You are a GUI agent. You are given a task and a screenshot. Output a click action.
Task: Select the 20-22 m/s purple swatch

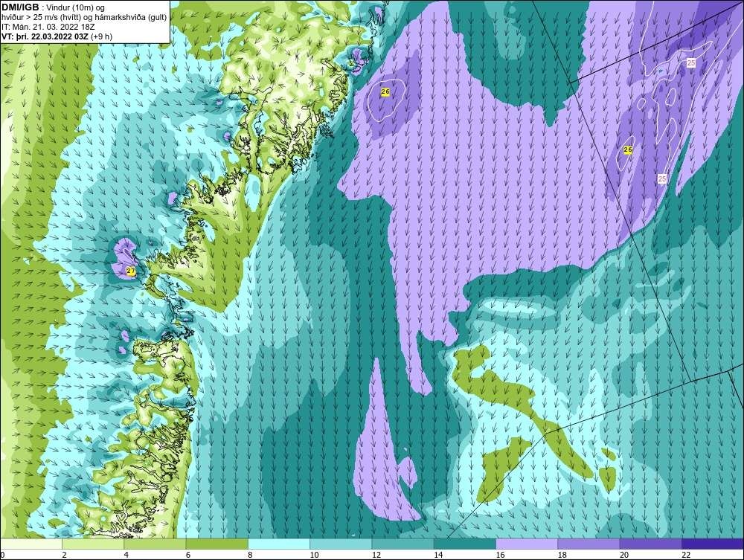click(x=650, y=544)
